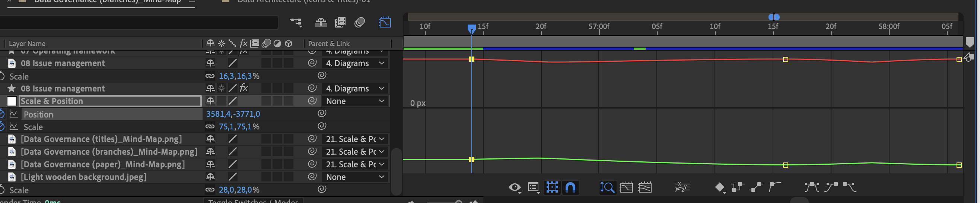
Task: Select the Position property row
Action: tap(111, 114)
